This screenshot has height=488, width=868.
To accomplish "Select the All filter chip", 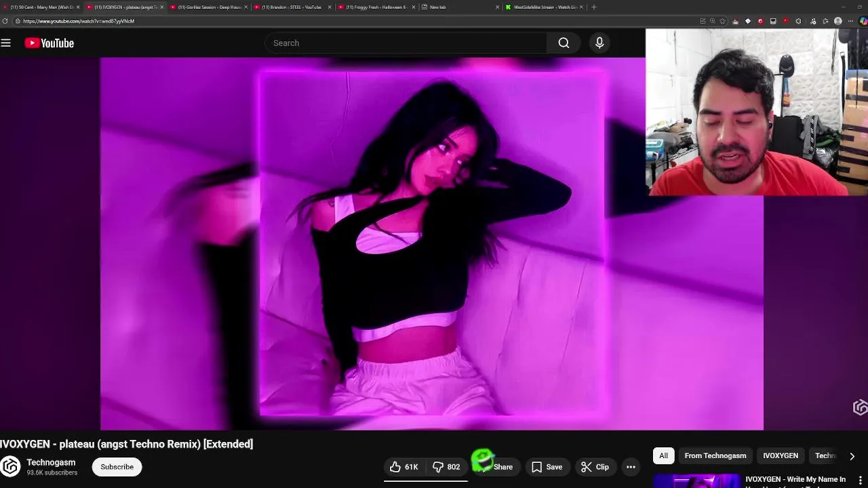I will (x=663, y=455).
